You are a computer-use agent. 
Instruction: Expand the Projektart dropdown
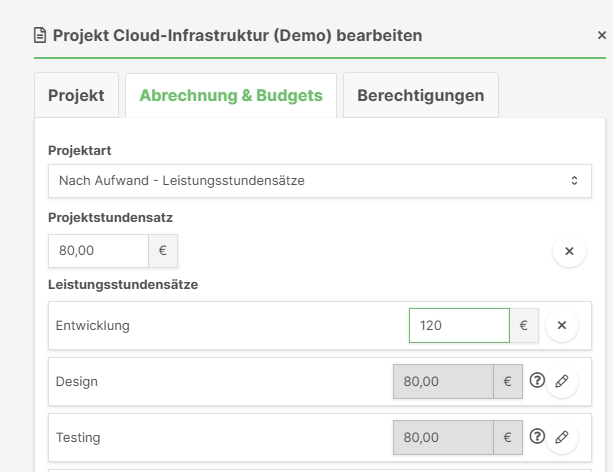pos(319,181)
